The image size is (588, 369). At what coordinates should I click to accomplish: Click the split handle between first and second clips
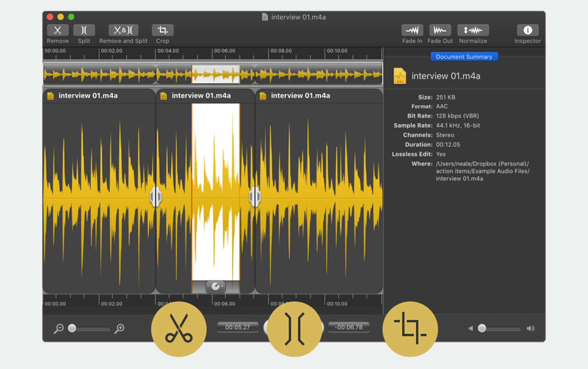156,197
